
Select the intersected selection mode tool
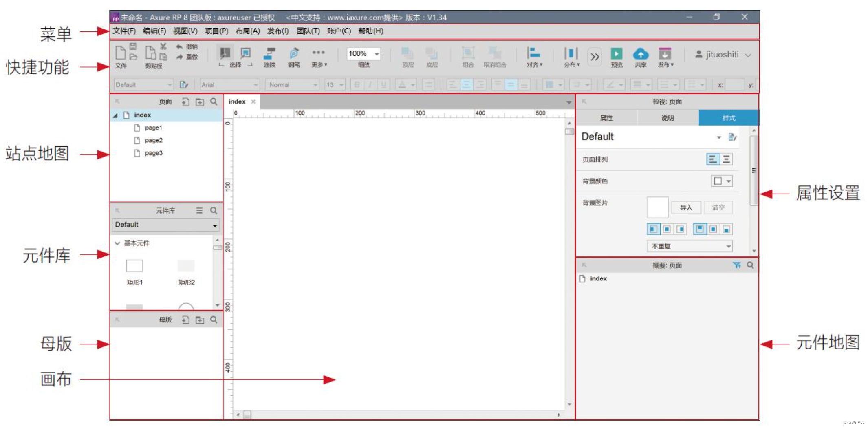click(x=225, y=53)
